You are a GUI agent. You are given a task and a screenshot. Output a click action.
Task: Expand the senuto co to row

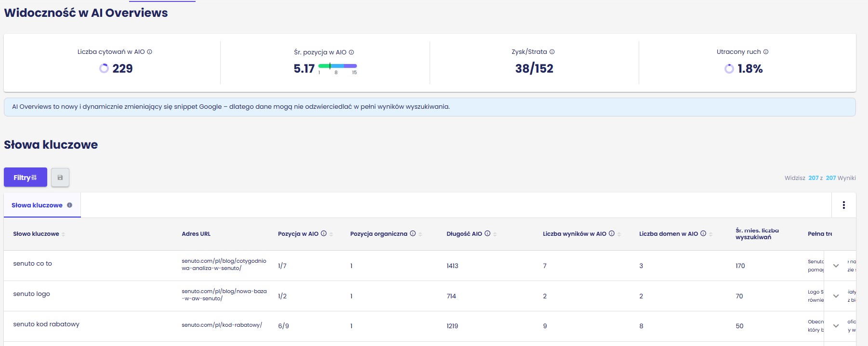(836, 266)
